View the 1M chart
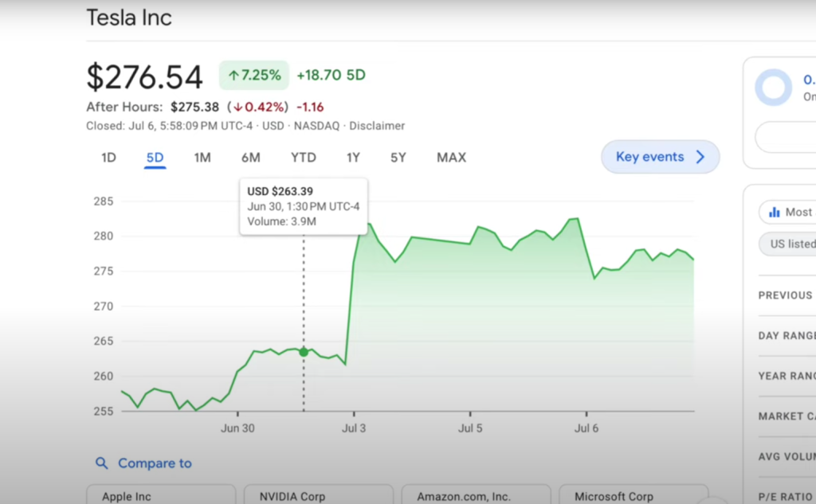The width and height of the screenshot is (816, 504). tap(202, 157)
